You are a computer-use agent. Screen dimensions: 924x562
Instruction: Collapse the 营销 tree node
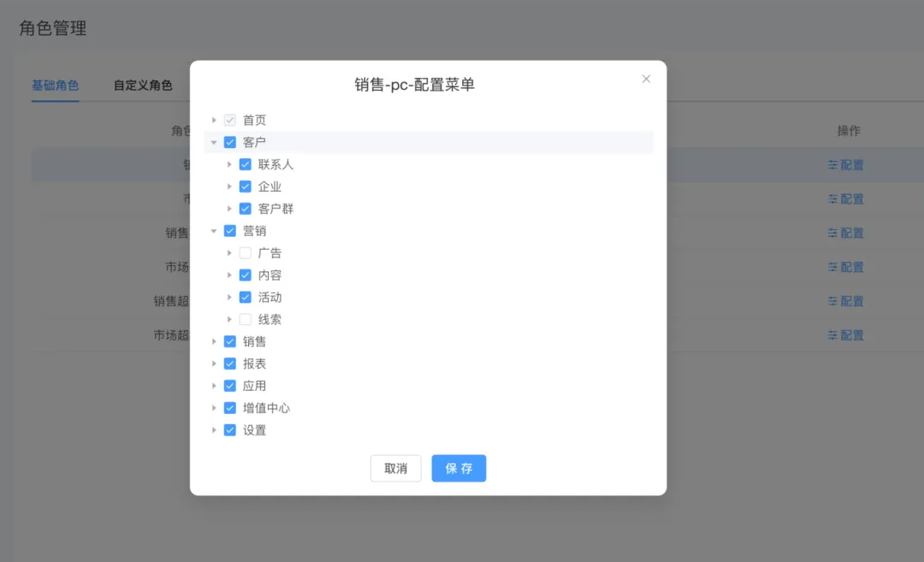(x=214, y=231)
